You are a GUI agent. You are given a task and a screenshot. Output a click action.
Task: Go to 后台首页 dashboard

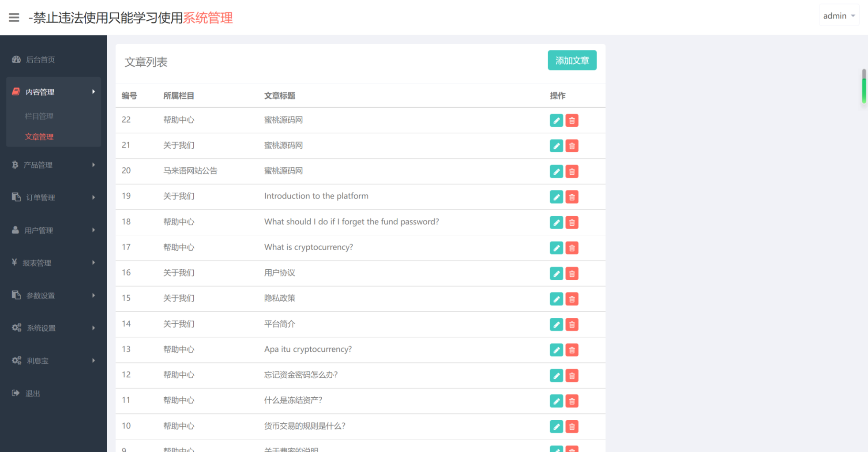[40, 60]
